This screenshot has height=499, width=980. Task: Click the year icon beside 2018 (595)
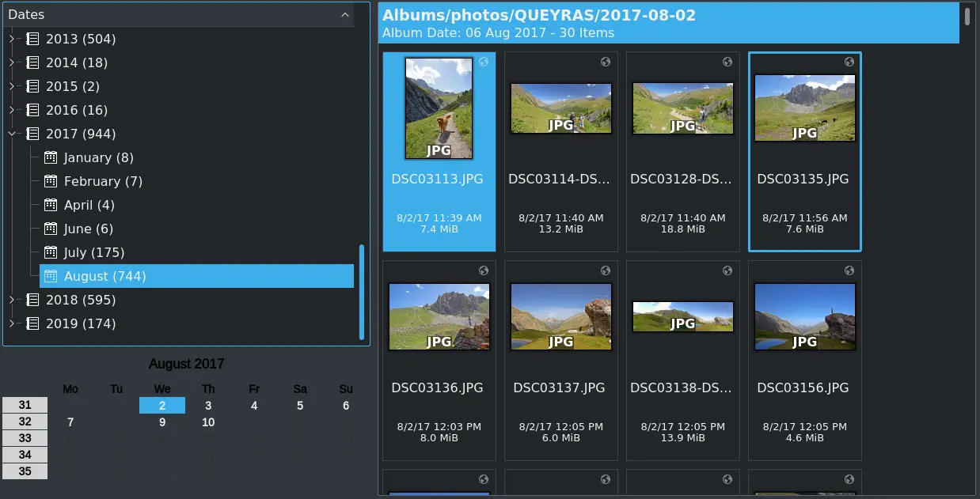tap(32, 300)
